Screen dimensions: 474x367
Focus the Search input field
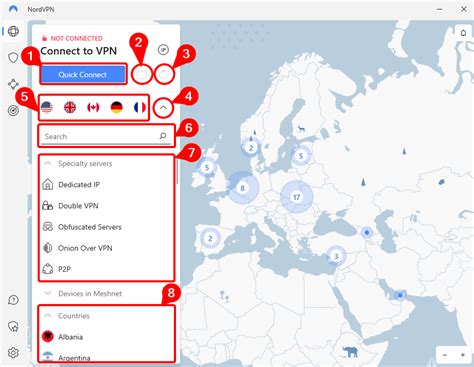(x=107, y=136)
